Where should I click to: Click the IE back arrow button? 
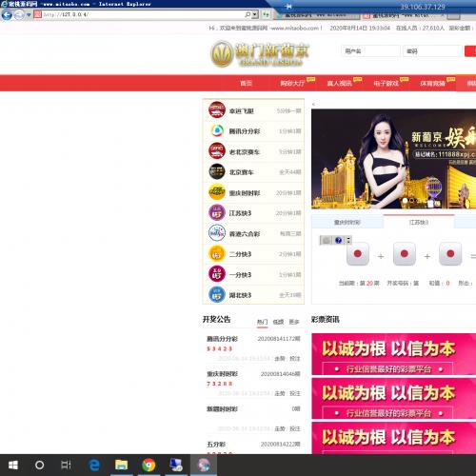coord(7,14)
